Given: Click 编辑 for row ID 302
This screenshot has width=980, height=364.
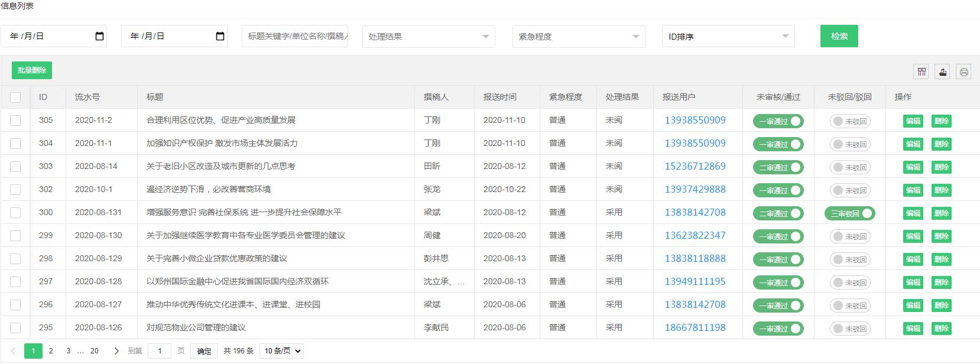Looking at the screenshot, I should click(913, 190).
